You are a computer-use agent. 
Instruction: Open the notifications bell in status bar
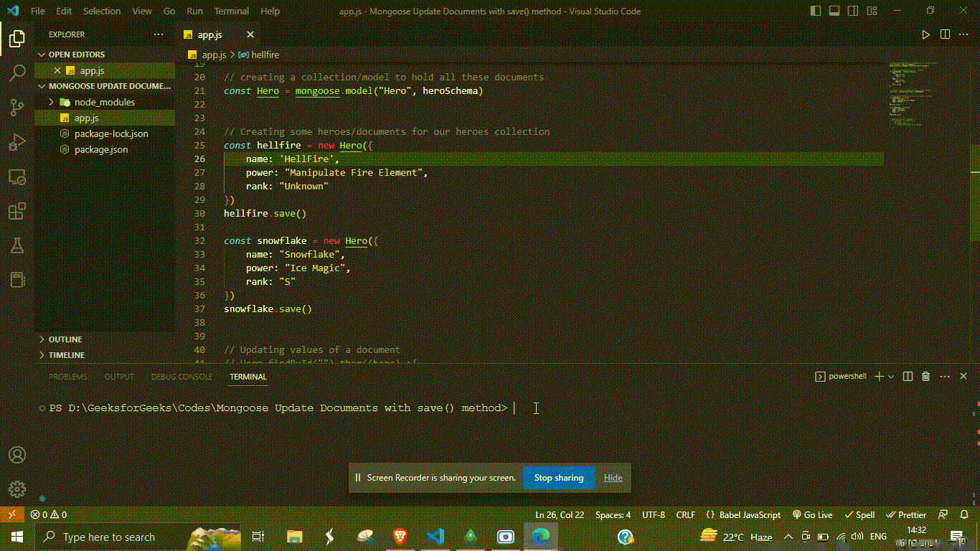(964, 514)
